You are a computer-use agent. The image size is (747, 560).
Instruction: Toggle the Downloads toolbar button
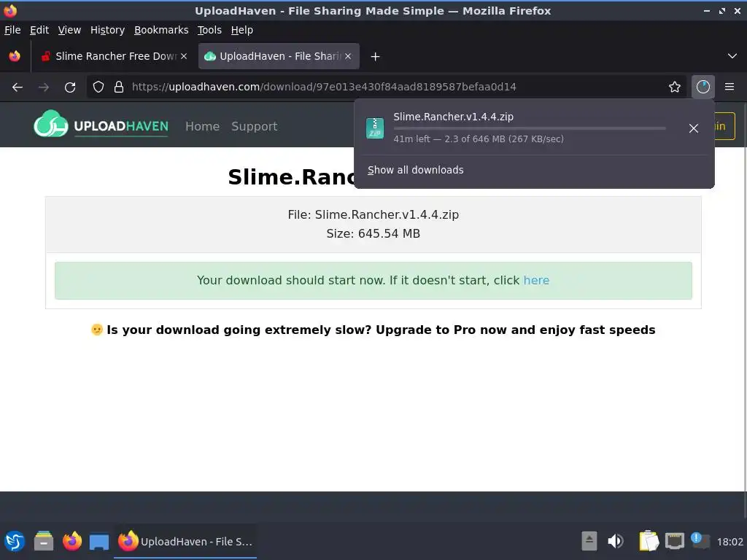pyautogui.click(x=703, y=87)
